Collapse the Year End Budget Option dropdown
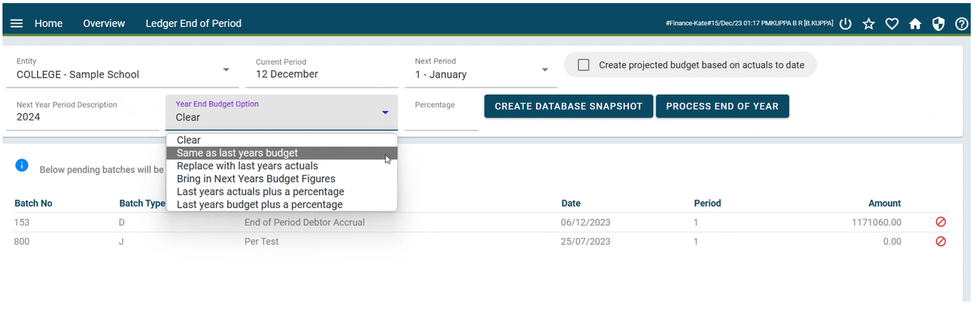The height and width of the screenshot is (309, 980). 385,112
